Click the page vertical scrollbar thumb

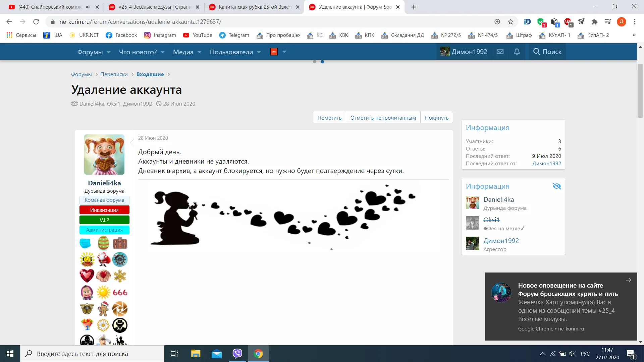[640, 90]
